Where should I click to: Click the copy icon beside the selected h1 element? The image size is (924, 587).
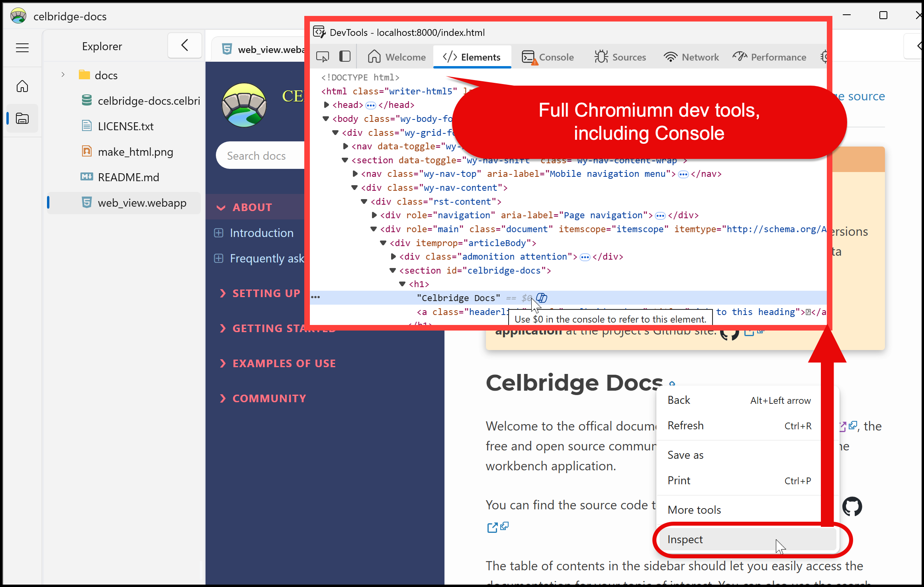click(542, 297)
